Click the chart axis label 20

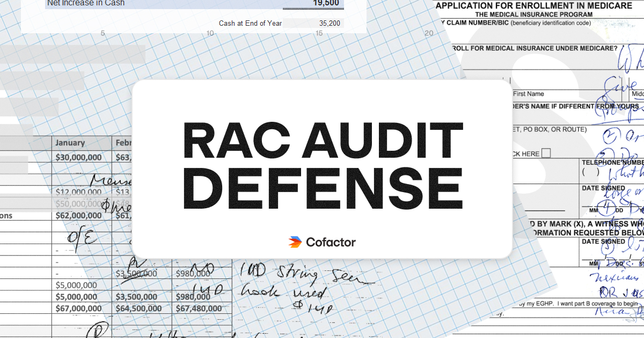(x=428, y=33)
